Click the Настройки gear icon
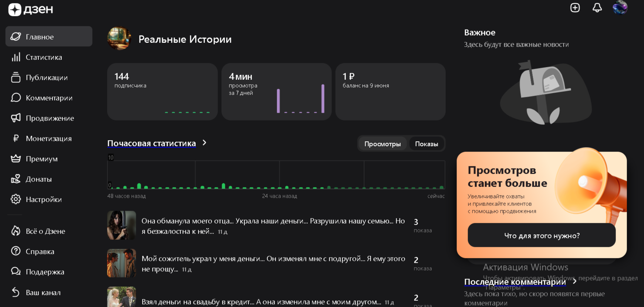 (16, 199)
